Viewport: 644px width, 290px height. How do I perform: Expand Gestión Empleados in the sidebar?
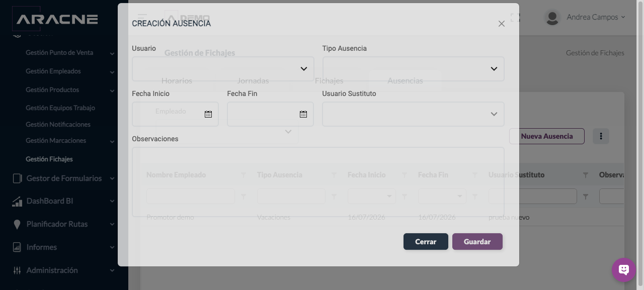(x=70, y=71)
